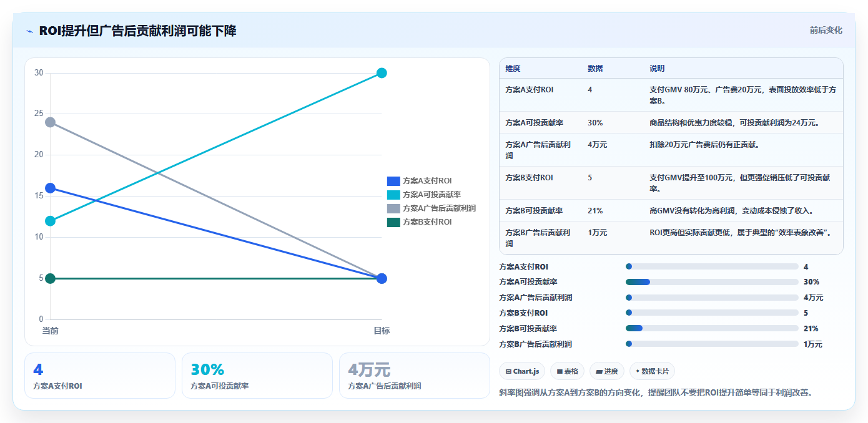This screenshot has width=868, height=423.
Task: Toggle the 方案A可投贡献率 legend swatch
Action: coord(393,195)
